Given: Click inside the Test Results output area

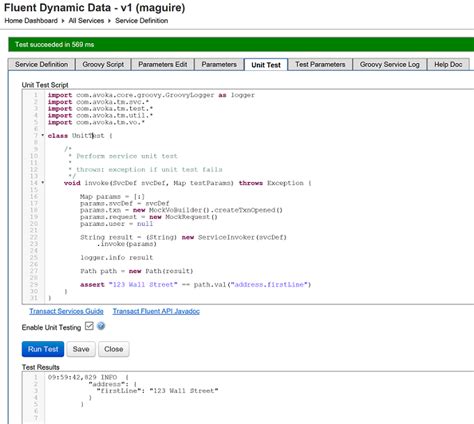Looking at the screenshot, I should (x=248, y=397).
